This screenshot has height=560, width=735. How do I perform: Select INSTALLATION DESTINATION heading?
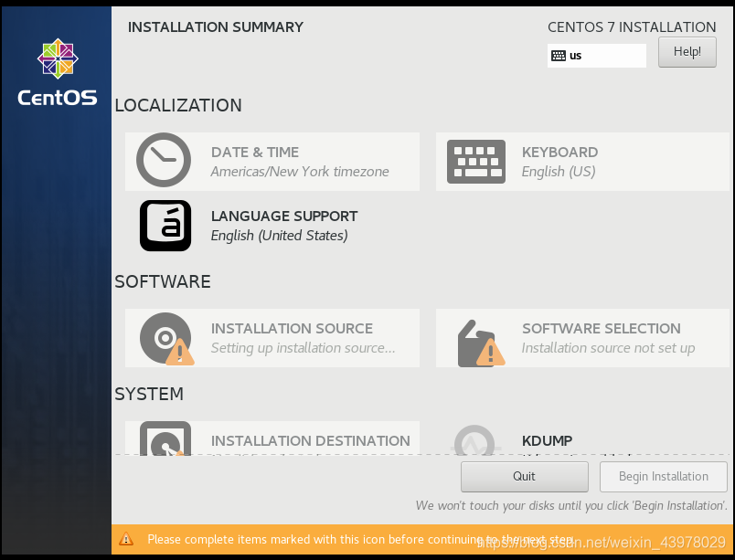click(310, 440)
